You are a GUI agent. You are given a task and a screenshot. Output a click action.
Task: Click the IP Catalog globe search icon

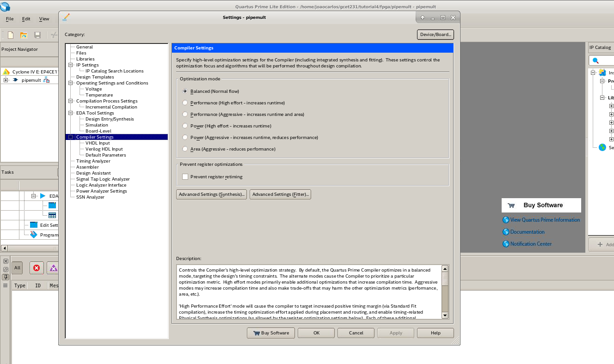[x=602, y=147]
